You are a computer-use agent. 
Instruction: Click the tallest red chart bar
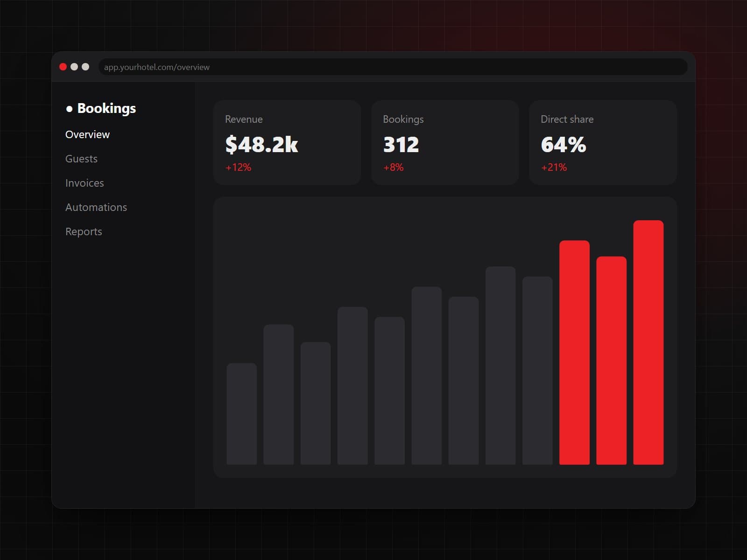(x=648, y=343)
